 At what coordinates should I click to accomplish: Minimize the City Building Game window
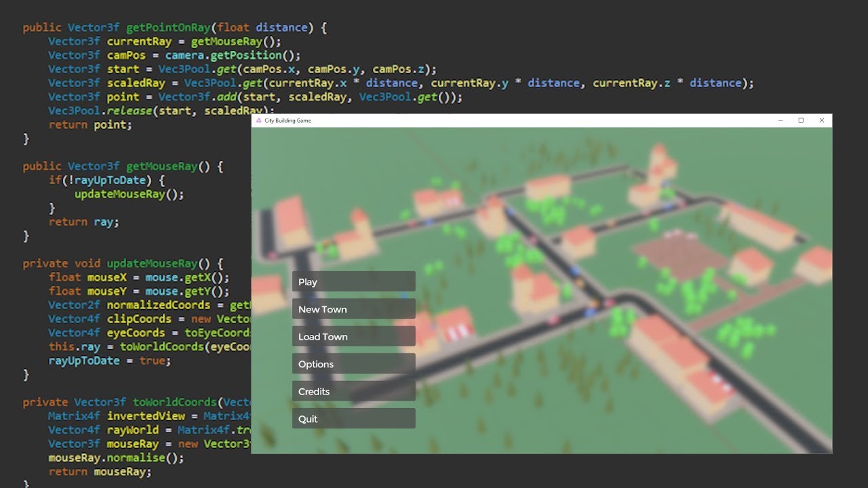coord(781,121)
